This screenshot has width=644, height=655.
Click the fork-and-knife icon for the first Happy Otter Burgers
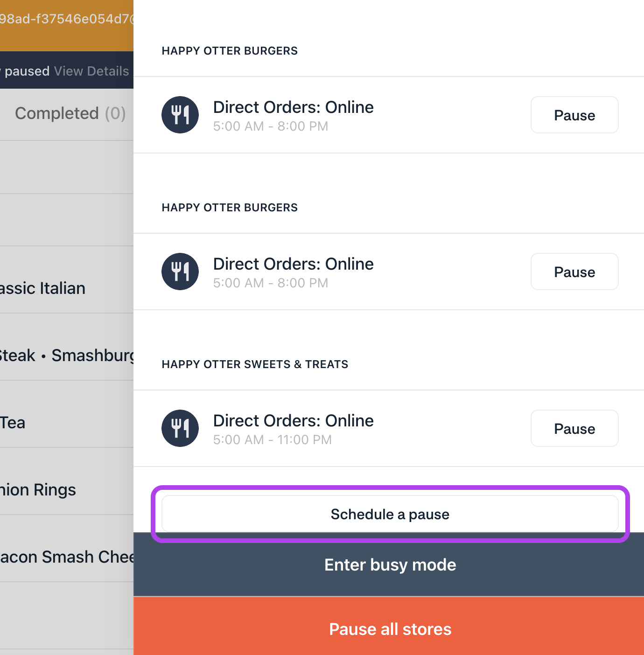click(x=180, y=115)
